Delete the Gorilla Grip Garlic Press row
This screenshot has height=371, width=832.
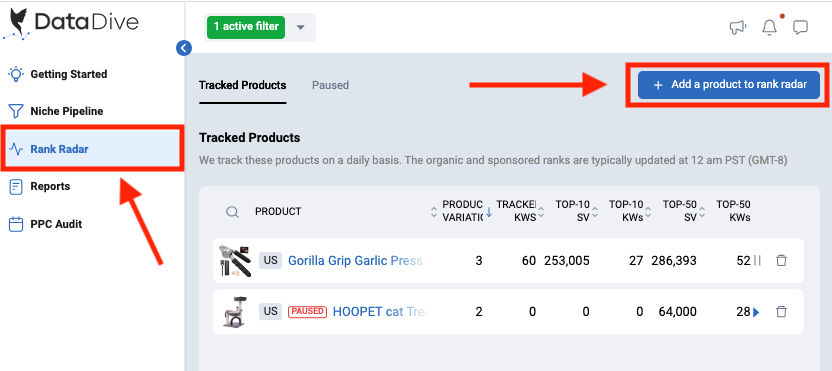(781, 261)
